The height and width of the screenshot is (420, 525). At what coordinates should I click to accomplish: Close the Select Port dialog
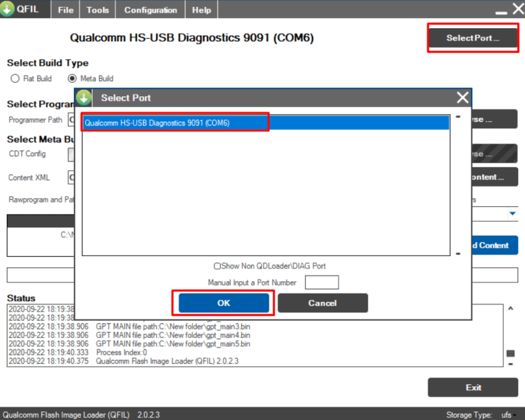click(462, 97)
